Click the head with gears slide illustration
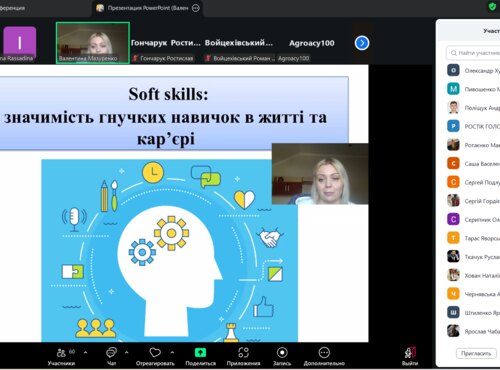The width and height of the screenshot is (500, 370). (169, 251)
